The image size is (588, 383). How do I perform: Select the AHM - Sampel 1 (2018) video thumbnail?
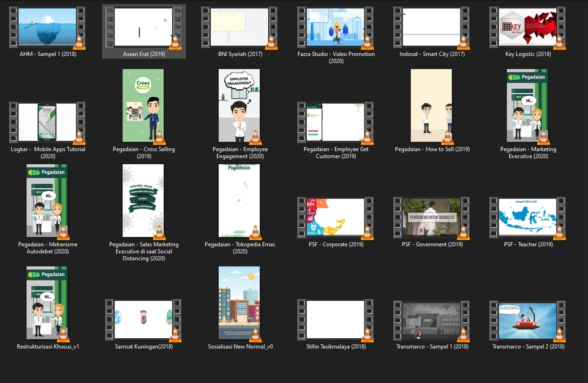48,28
